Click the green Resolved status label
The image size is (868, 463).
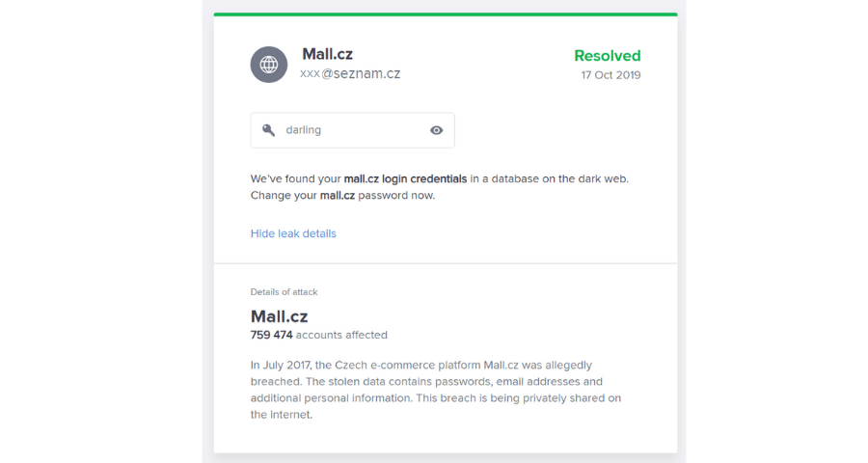click(x=608, y=56)
